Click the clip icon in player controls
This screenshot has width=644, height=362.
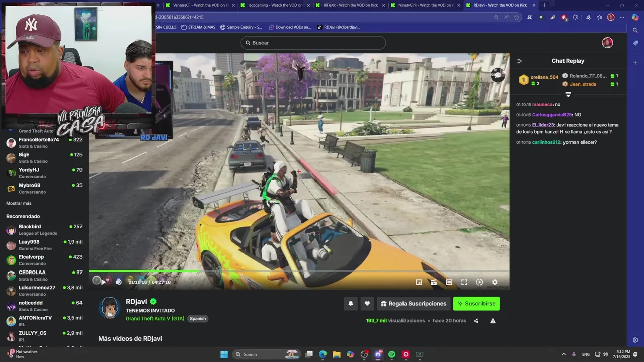tap(434, 282)
